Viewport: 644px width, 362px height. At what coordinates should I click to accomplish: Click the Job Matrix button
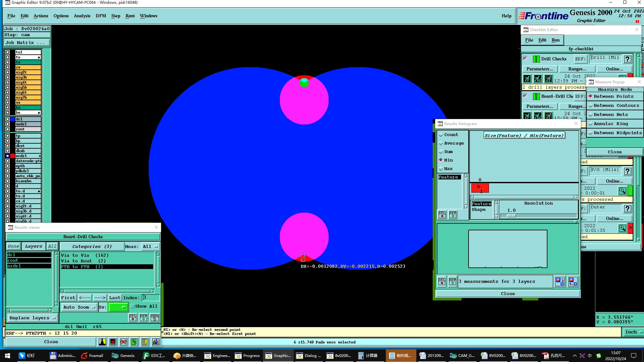click(27, 43)
